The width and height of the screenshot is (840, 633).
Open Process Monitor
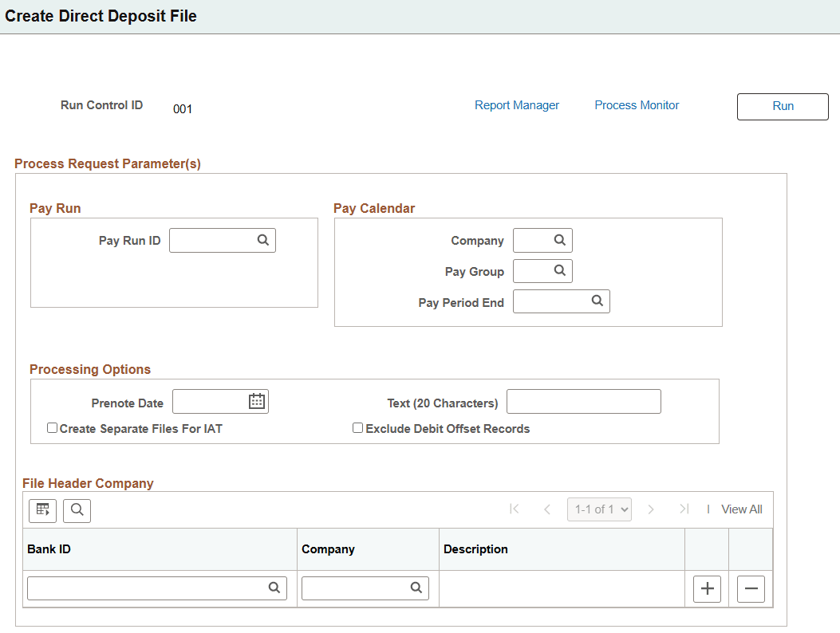[637, 104]
